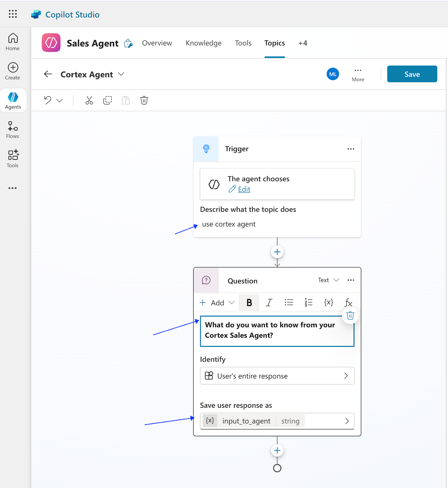Go to Home in the sidebar
This screenshot has height=488, width=448.
click(13, 42)
